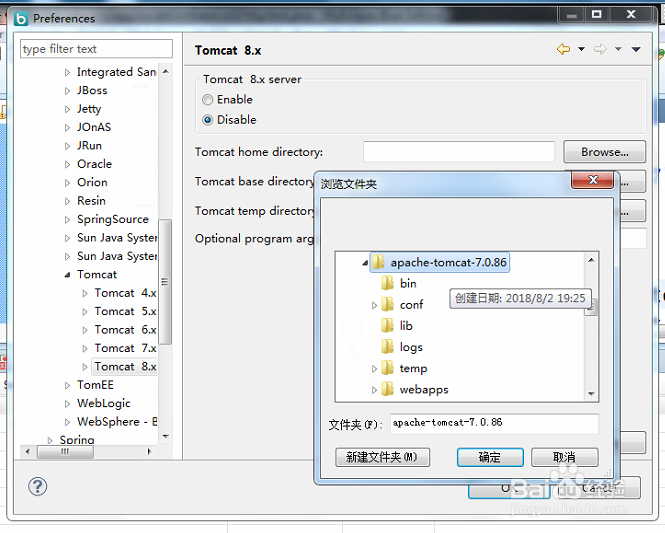Image resolution: width=665 pixels, height=533 pixels.
Task: Select Orion in the preferences tree
Action: pos(92,182)
